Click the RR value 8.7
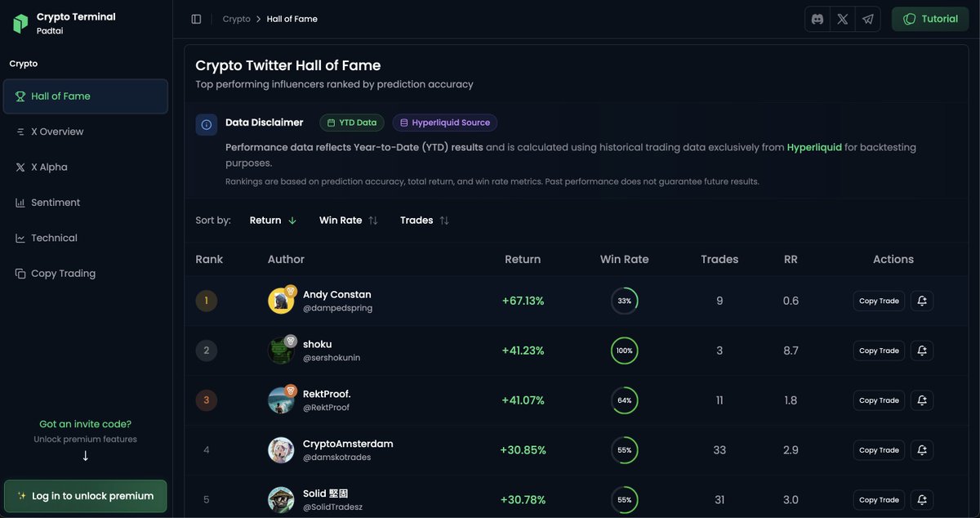The image size is (980, 518). pyautogui.click(x=791, y=351)
